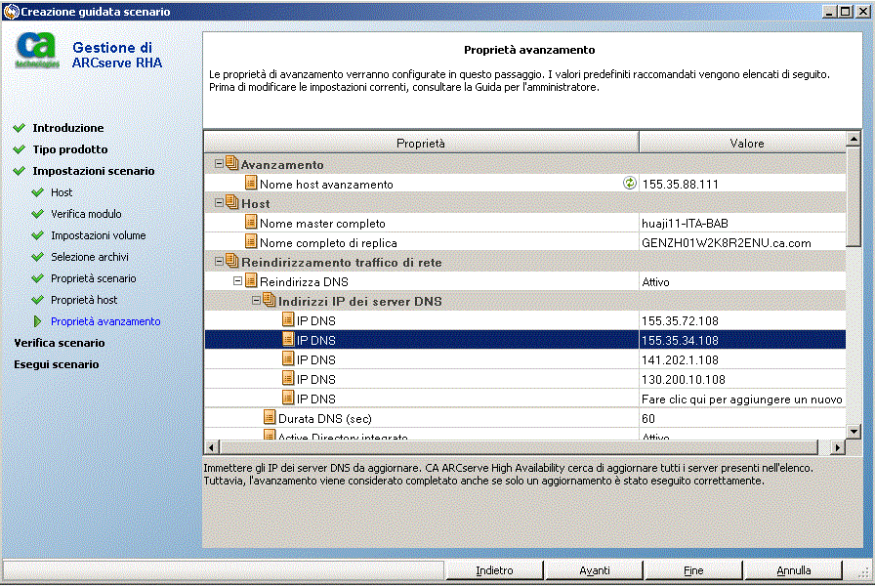Collapse the Reindirizza DNS node
The width and height of the screenshot is (875, 588).
tap(237, 281)
